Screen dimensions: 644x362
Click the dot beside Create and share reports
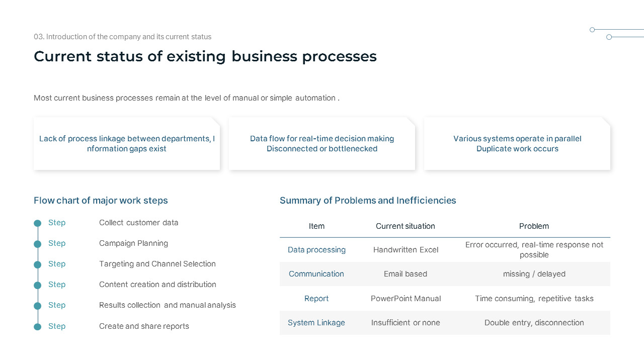[37, 327]
